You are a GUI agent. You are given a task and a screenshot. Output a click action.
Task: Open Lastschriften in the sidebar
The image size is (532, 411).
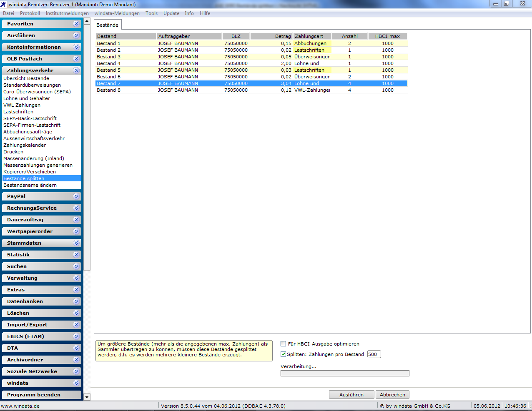(18, 112)
